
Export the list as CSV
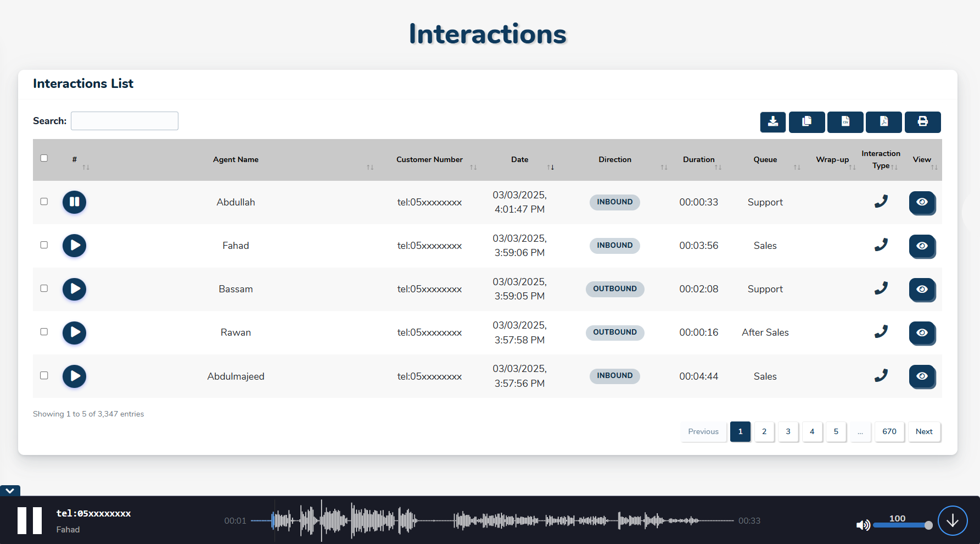(845, 122)
